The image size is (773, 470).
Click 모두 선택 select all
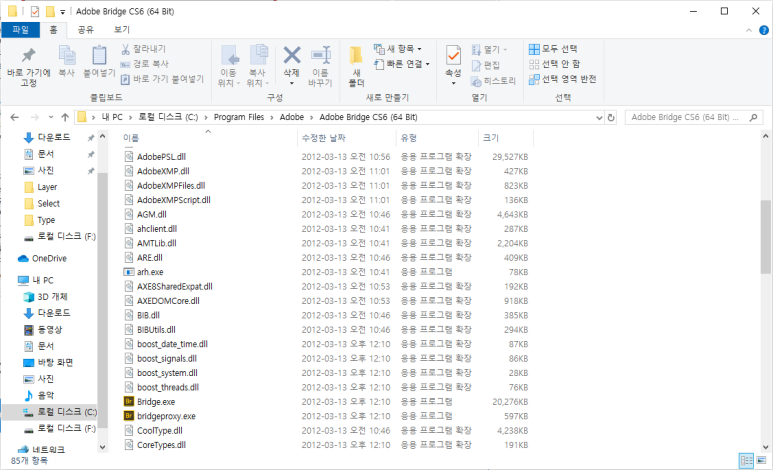[553, 49]
